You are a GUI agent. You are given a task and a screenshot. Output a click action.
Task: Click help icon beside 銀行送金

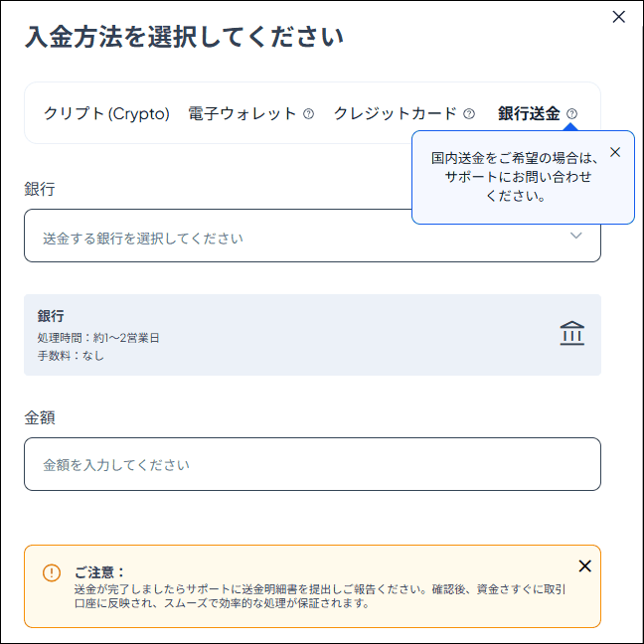(x=571, y=114)
